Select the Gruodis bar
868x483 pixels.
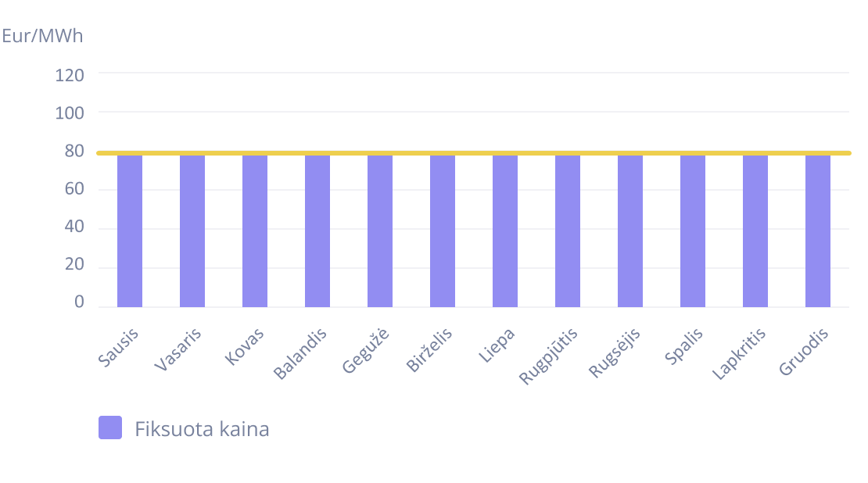pyautogui.click(x=818, y=231)
